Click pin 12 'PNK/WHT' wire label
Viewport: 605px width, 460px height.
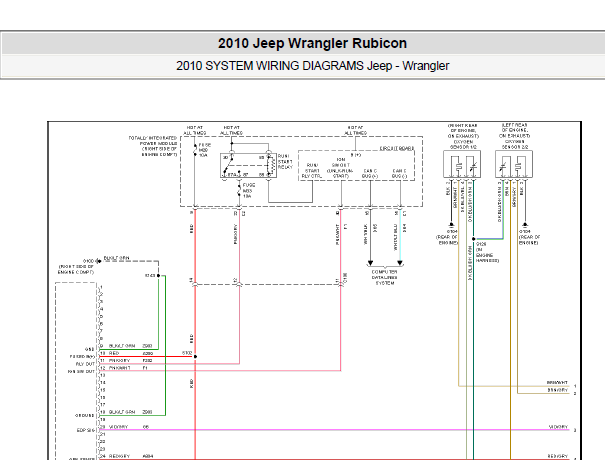pyautogui.click(x=120, y=368)
